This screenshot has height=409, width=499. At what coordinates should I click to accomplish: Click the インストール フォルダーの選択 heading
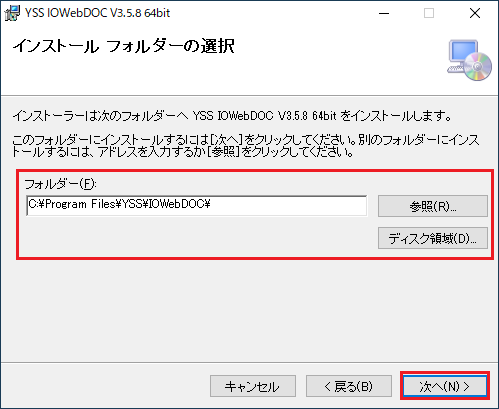click(x=124, y=46)
